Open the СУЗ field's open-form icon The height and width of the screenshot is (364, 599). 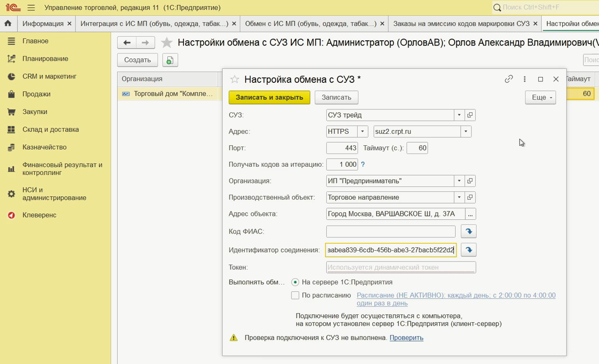[x=470, y=115]
